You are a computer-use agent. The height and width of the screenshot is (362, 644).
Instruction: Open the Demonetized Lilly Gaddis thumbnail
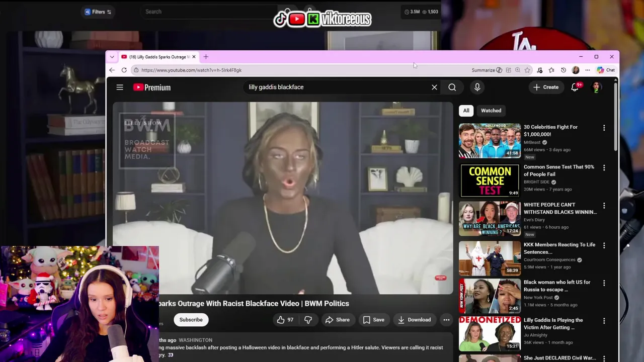coord(490,333)
